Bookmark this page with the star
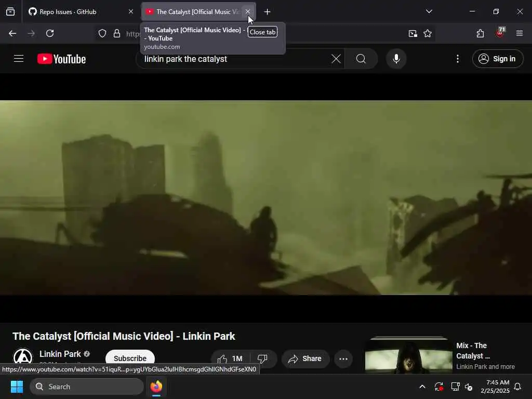Screen dimensions: 532x399 (428, 33)
